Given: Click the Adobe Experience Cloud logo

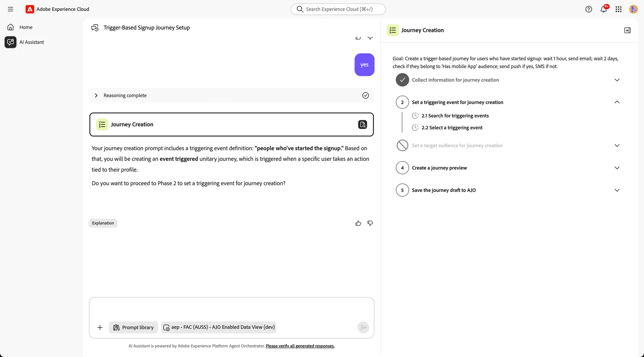Looking at the screenshot, I should tap(30, 9).
